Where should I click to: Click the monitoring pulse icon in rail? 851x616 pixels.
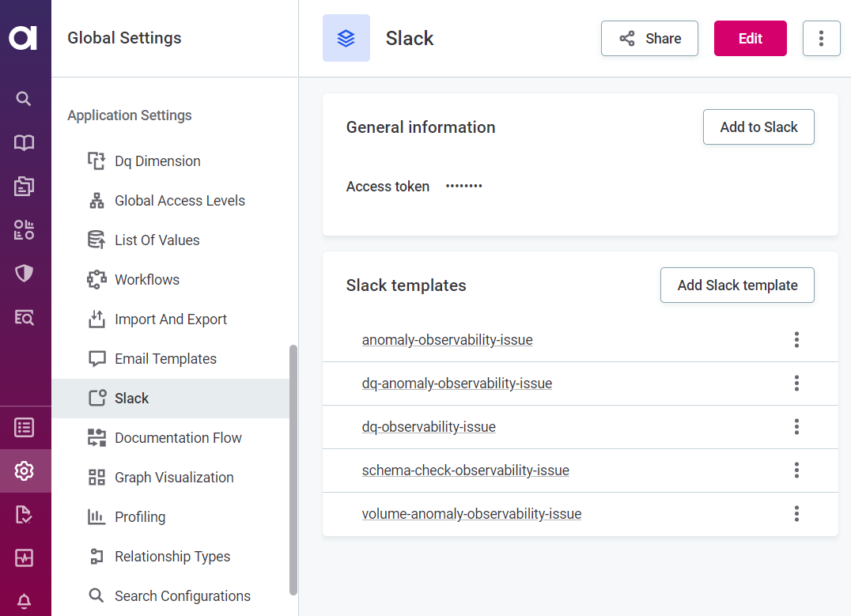point(24,558)
